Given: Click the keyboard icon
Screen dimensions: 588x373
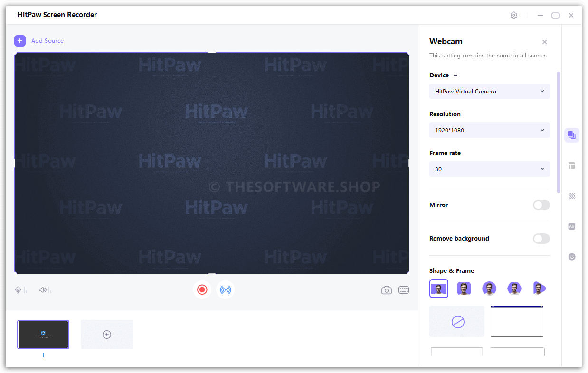Looking at the screenshot, I should pos(404,290).
